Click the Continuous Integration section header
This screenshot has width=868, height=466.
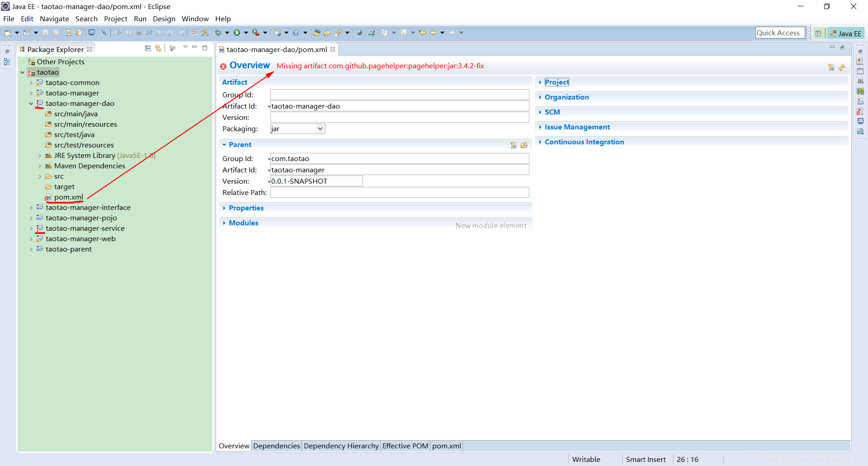584,142
